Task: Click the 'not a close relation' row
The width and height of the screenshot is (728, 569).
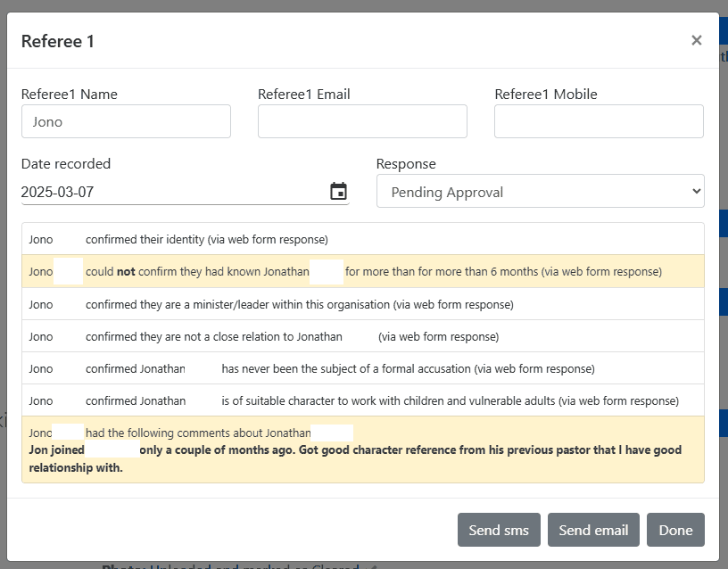Action: point(362,336)
